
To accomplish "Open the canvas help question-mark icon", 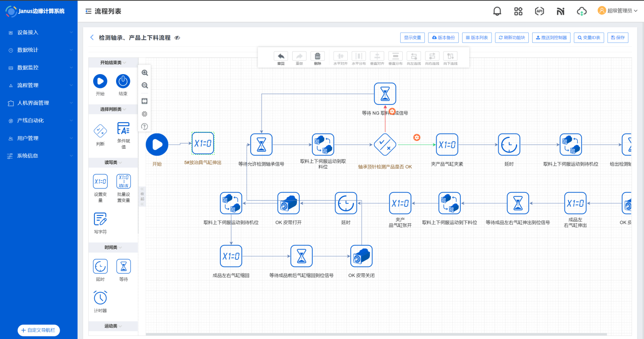I will (x=145, y=127).
